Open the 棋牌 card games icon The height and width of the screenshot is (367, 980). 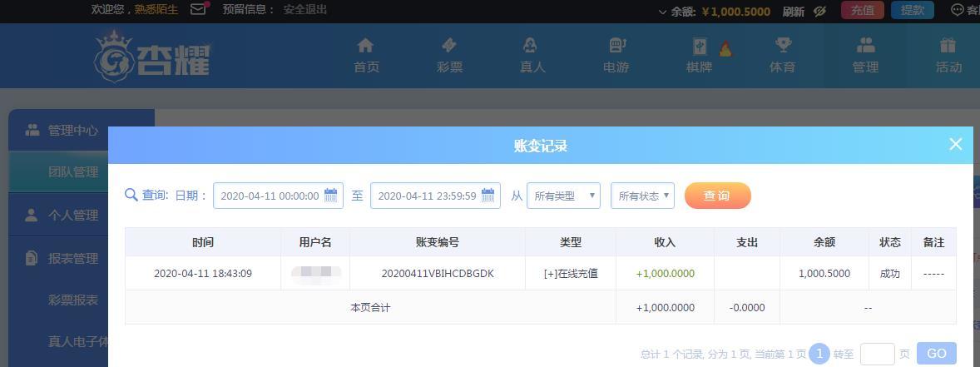point(700,47)
